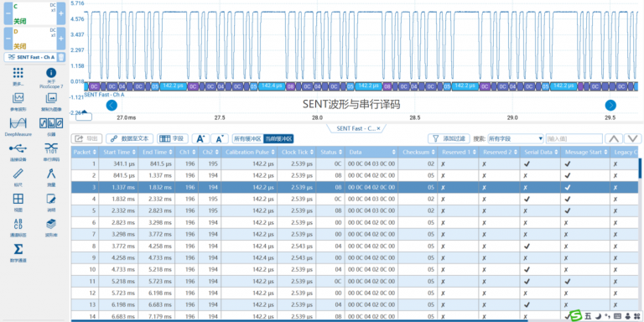Open the 串行译码 serial decoding tool

[x=51, y=152]
